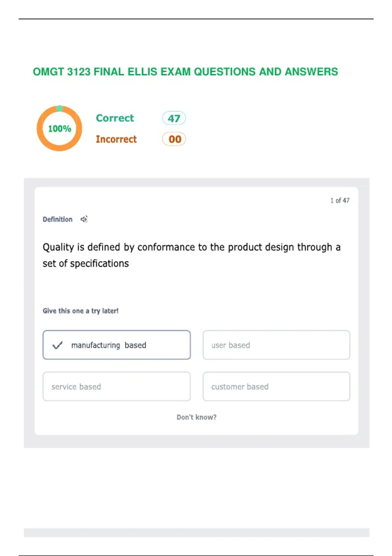Click the Incorrect count badge 00
This screenshot has height=556, width=392.
coord(174,139)
